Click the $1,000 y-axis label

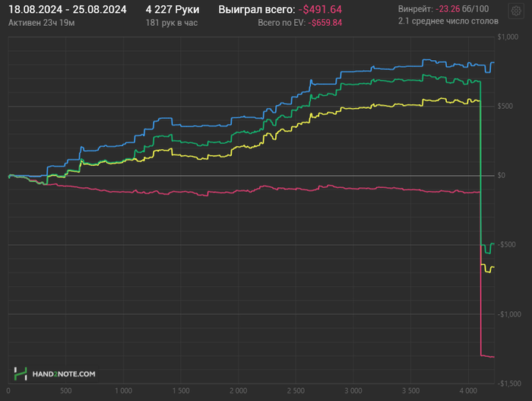coord(508,37)
